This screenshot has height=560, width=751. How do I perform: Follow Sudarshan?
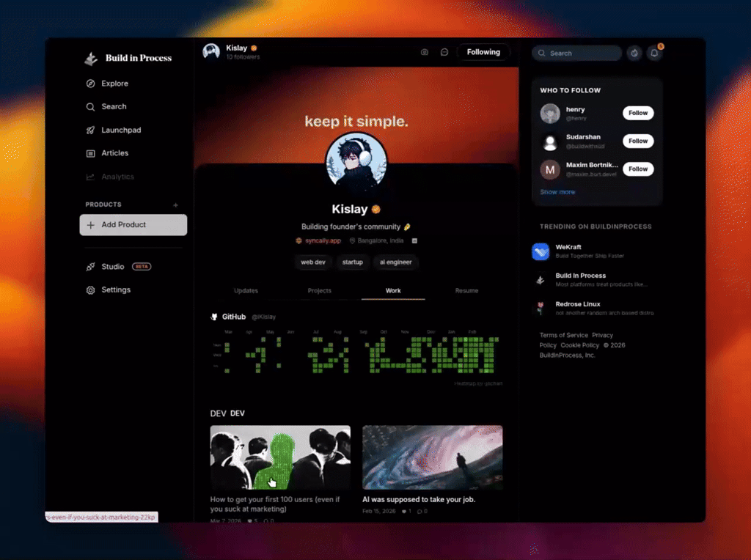638,141
